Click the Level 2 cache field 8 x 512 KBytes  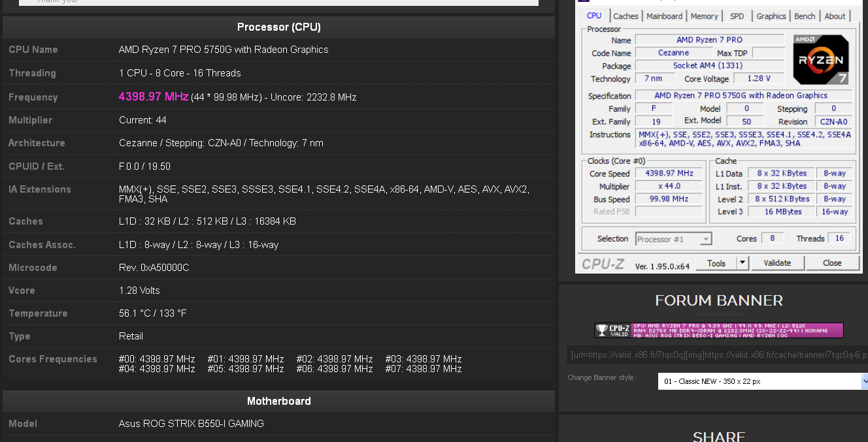click(x=783, y=199)
